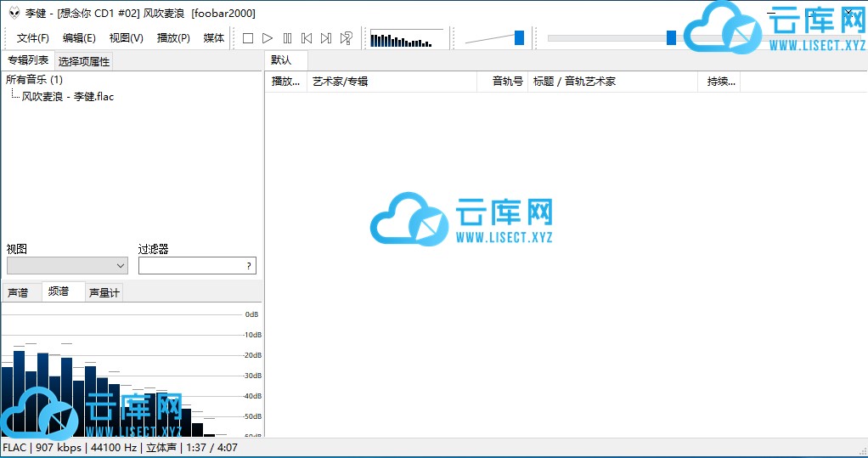Switch to the 选择项属性 tab
Screen dimensions: 868x458
(84, 61)
